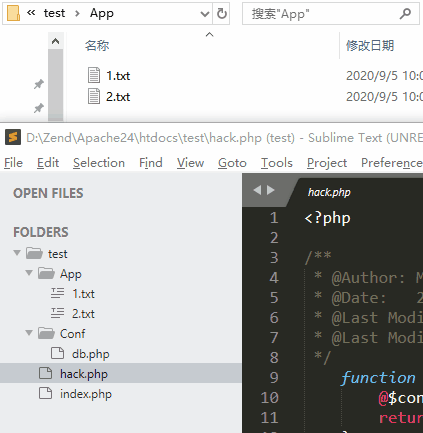Click the previous tab left arrow
Viewport: 423px width, 433px height.
tap(257, 190)
